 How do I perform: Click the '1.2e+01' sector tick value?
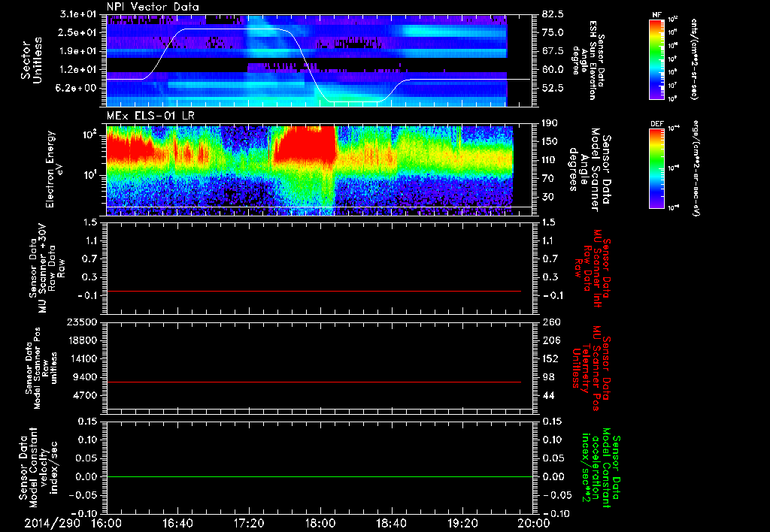coord(77,70)
